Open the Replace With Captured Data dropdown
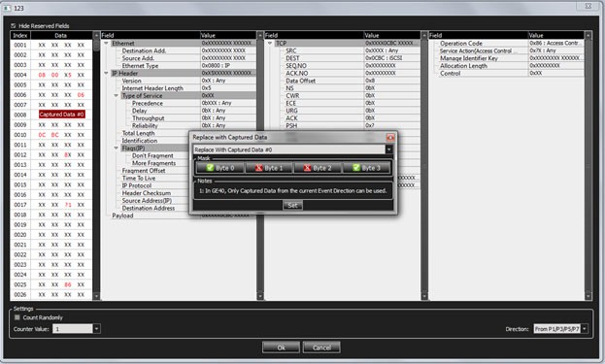 tap(388, 149)
